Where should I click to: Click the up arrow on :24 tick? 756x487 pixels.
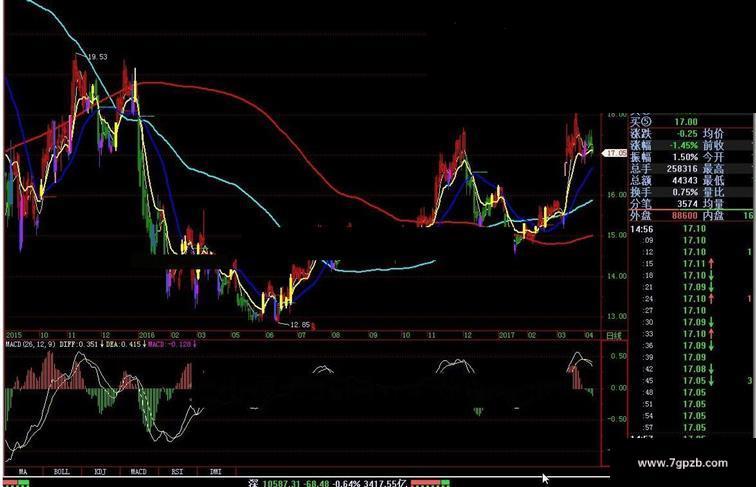(712, 299)
